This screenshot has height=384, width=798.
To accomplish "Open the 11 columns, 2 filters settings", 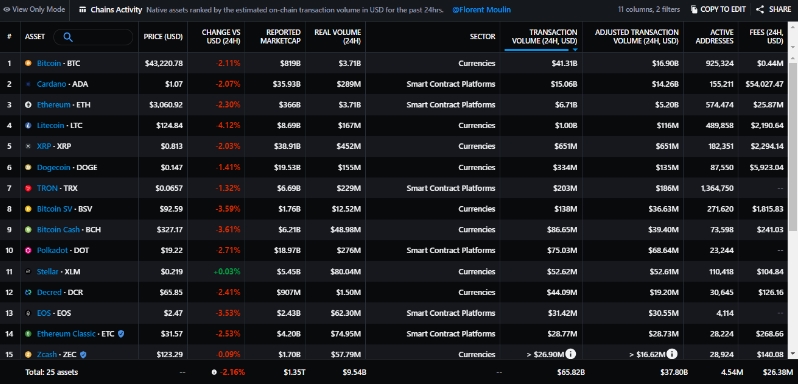I will coord(649,9).
